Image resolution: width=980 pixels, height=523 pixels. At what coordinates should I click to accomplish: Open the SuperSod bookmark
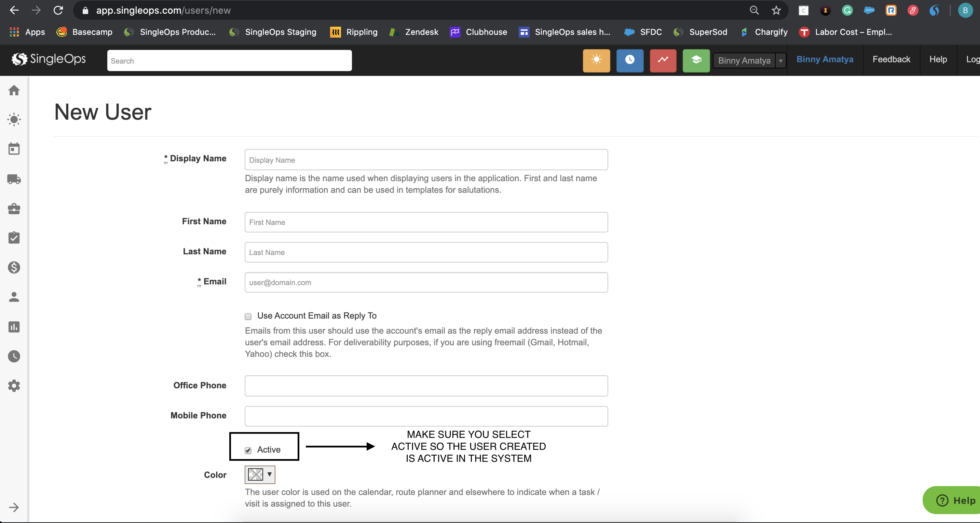(700, 32)
